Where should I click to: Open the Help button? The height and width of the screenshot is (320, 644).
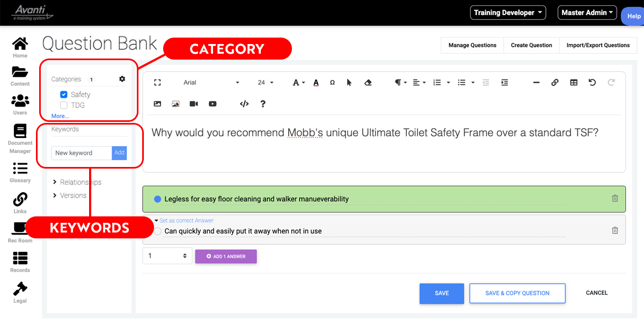click(634, 16)
